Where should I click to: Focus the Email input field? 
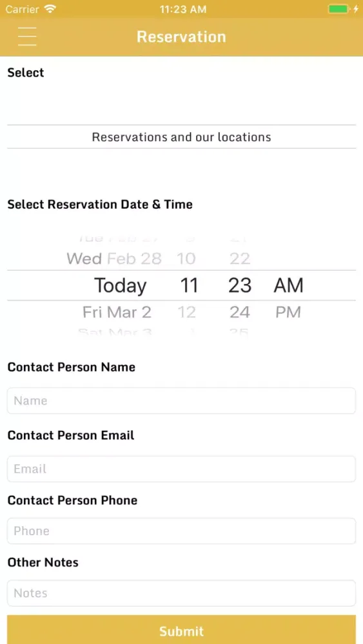[x=181, y=469]
